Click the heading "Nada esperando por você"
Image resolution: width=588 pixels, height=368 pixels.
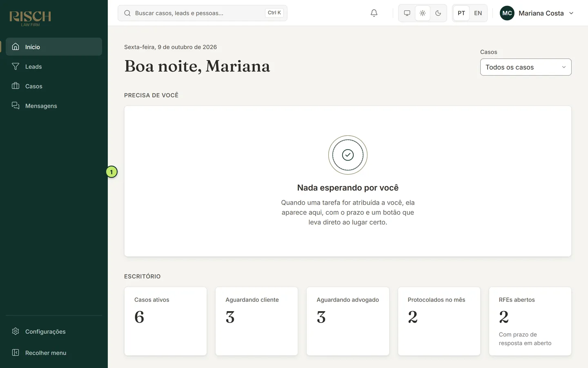pos(348,188)
